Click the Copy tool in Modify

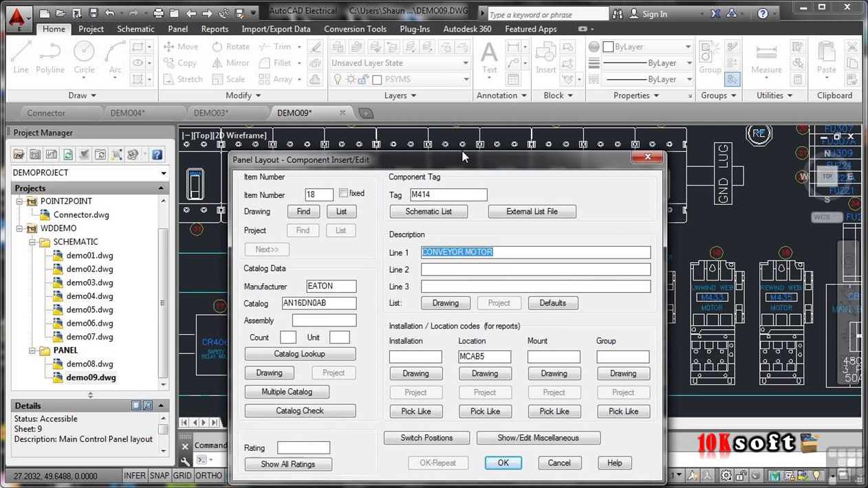pos(180,63)
